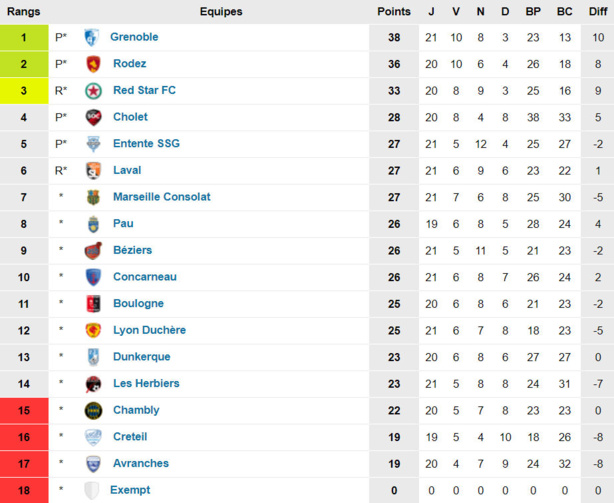Click the Concarneau club crest

[x=93, y=277]
